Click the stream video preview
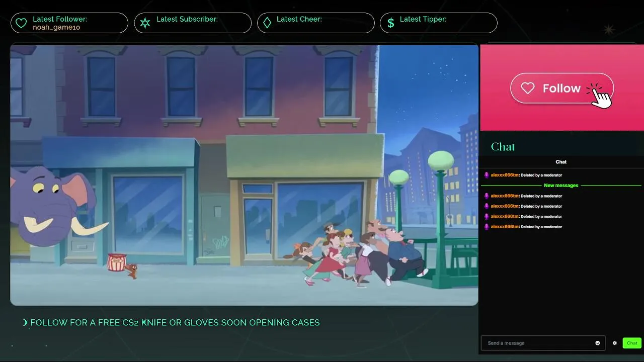This screenshot has width=644, height=362. click(244, 175)
